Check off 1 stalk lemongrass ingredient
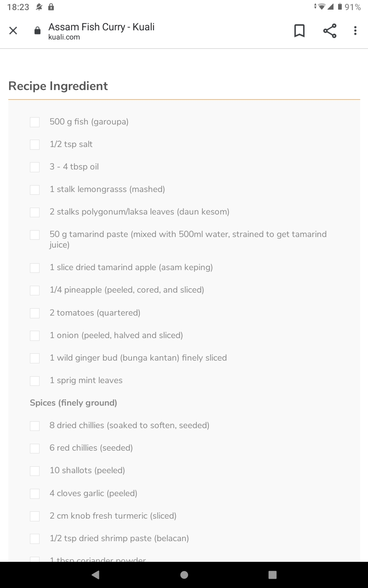 click(34, 189)
